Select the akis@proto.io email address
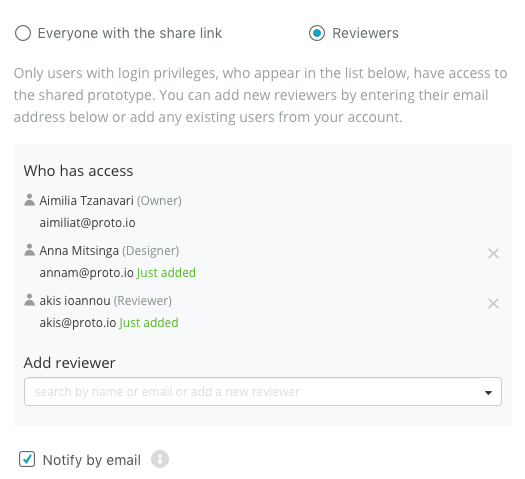Screen dimensions: 525x479 tap(78, 323)
